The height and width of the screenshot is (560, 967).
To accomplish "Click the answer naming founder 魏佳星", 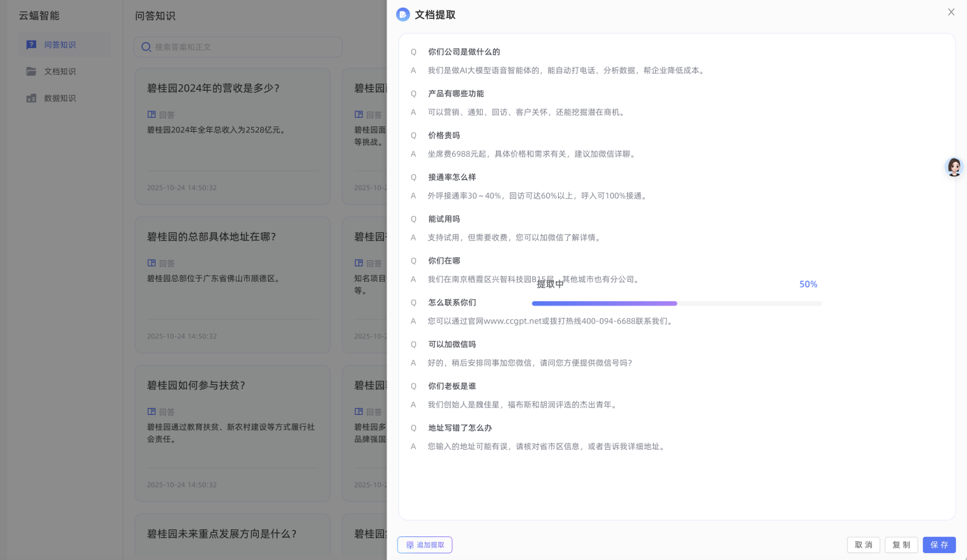I will (523, 405).
